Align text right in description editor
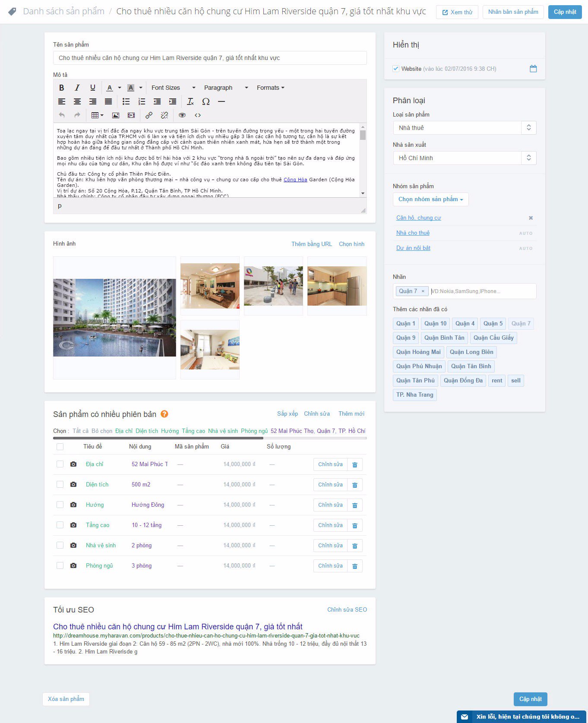The height and width of the screenshot is (723, 588). [93, 101]
